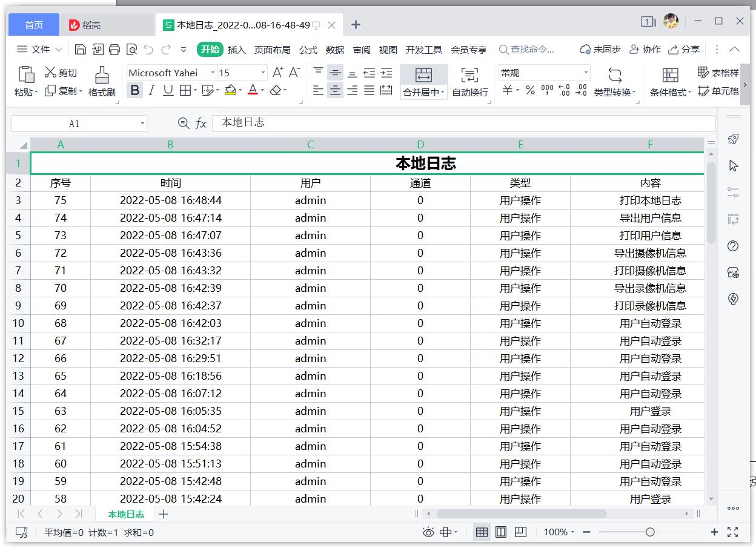This screenshot has height=548, width=756.
Task: Toggle bold formatting
Action: click(x=135, y=90)
